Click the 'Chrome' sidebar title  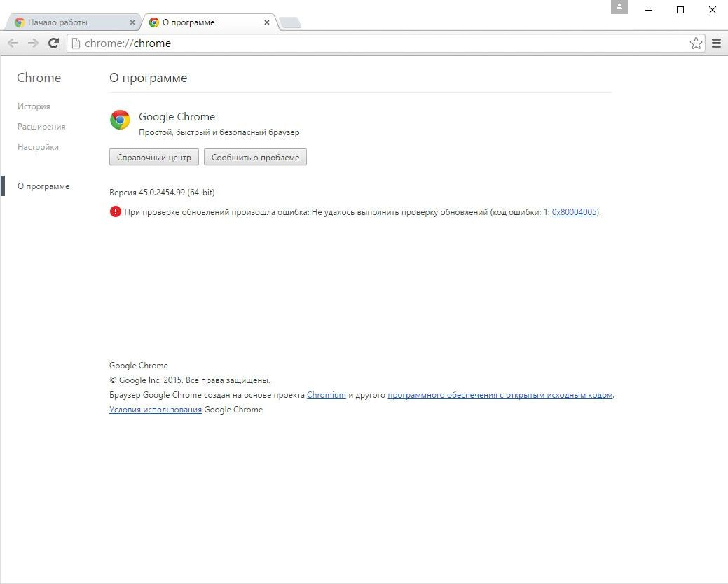click(39, 78)
